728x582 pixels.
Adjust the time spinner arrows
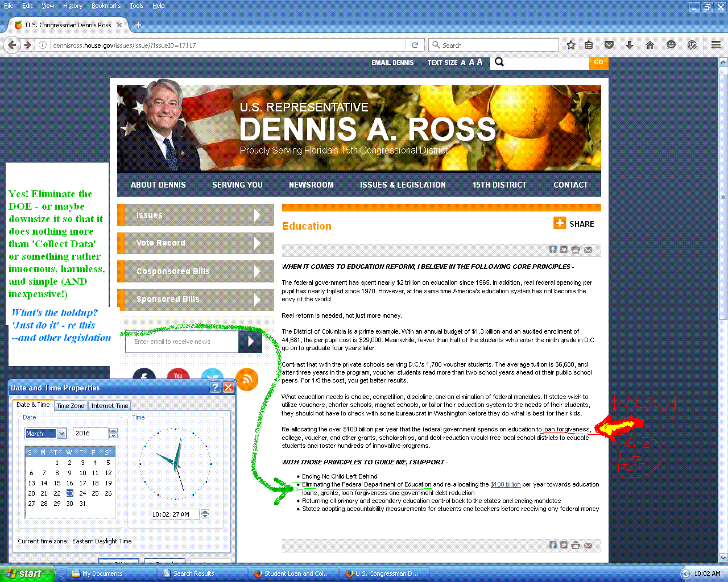coord(205,514)
